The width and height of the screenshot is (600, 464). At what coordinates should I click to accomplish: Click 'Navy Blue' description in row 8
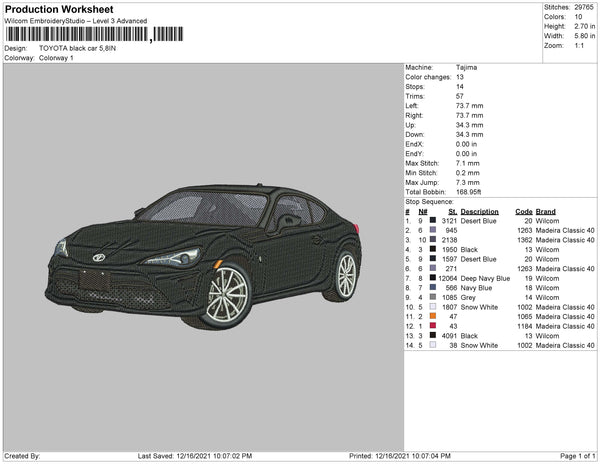pyautogui.click(x=476, y=288)
